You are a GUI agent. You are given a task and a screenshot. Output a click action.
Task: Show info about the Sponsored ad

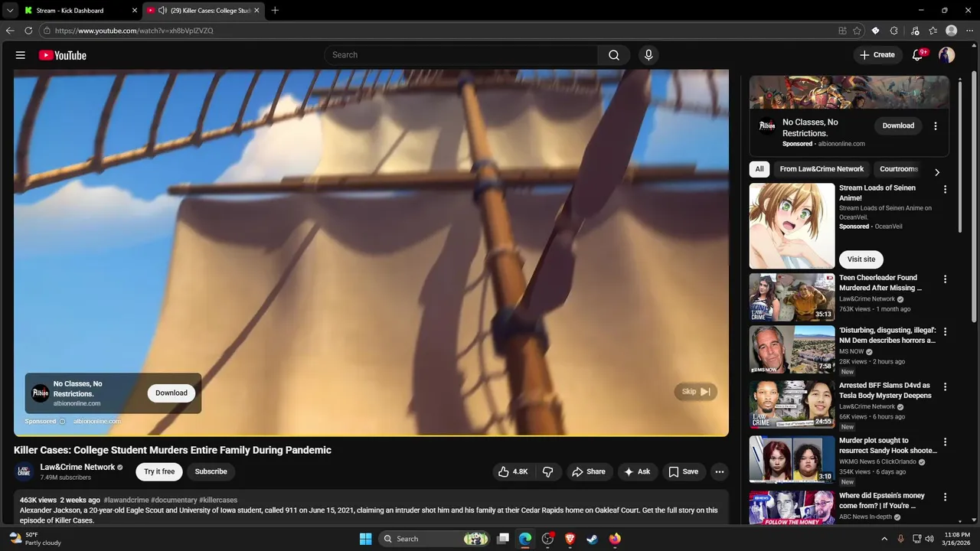63,421
